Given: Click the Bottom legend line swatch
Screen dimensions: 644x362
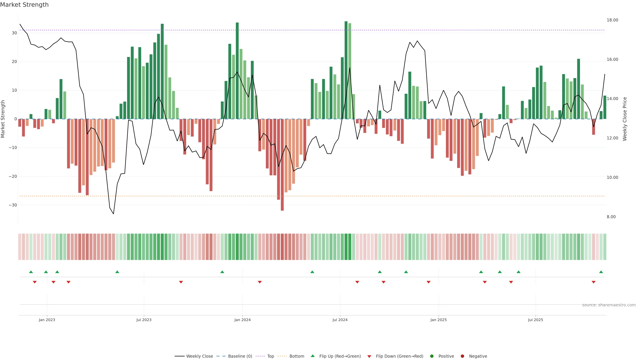Looking at the screenshot, I should coord(282,356).
